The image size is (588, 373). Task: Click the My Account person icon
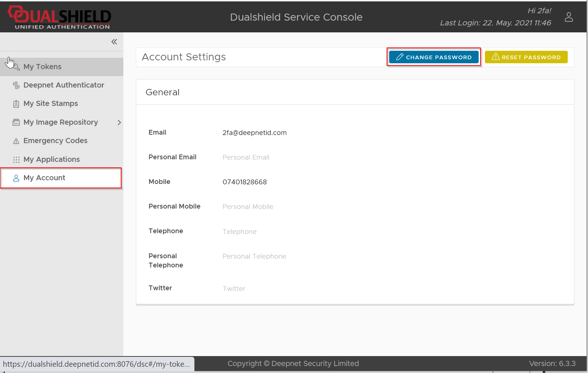coord(16,178)
